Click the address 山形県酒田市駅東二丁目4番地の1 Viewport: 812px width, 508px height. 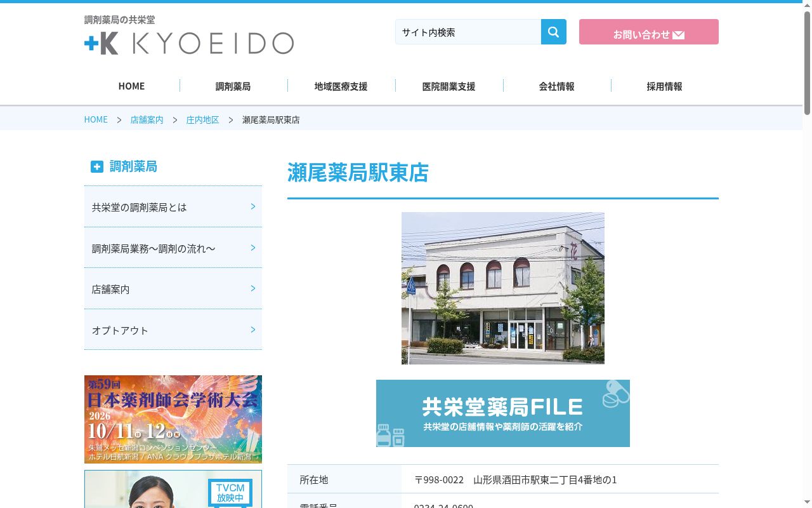coord(545,480)
